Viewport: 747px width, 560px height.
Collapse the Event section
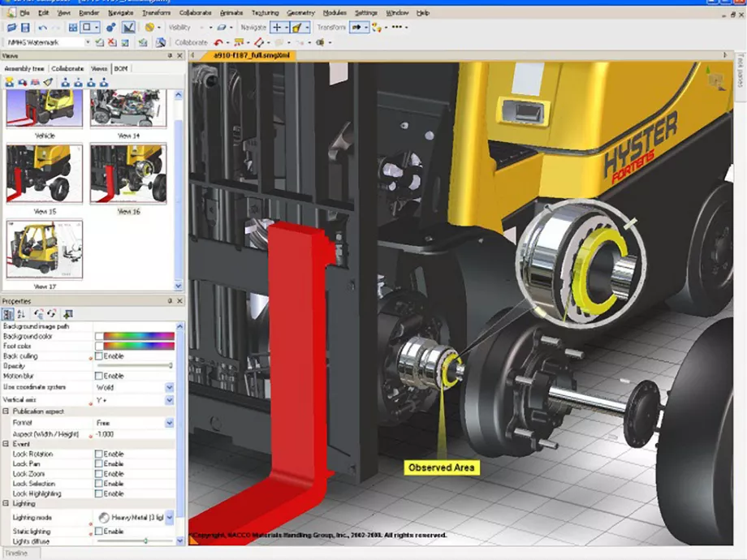tap(6, 444)
